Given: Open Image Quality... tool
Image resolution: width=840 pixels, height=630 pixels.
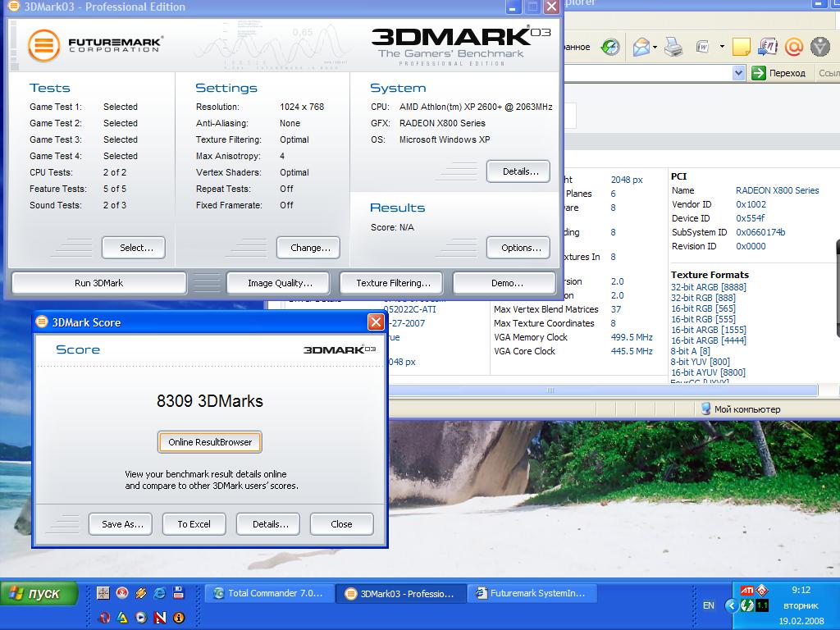Looking at the screenshot, I should click(277, 283).
